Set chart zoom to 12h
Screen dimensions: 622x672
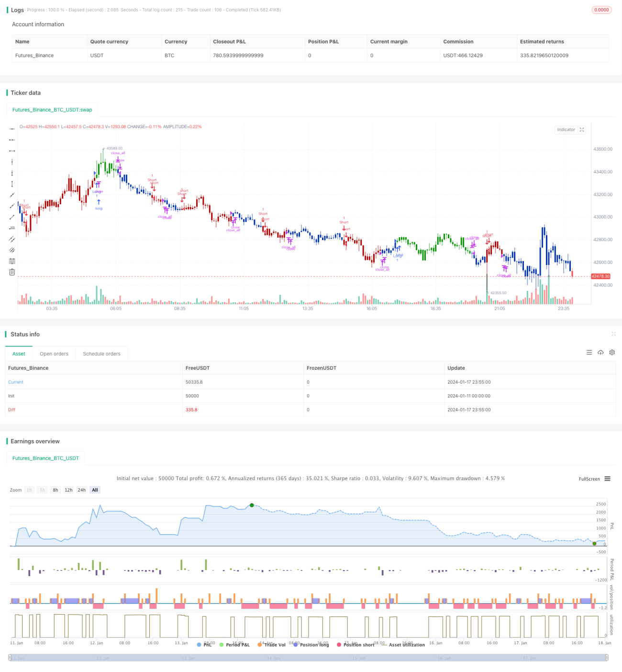68,490
